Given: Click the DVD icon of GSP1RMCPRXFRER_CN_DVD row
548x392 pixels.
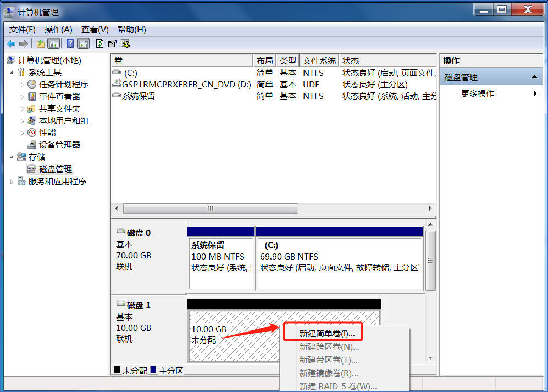Looking at the screenshot, I should click(x=117, y=84).
